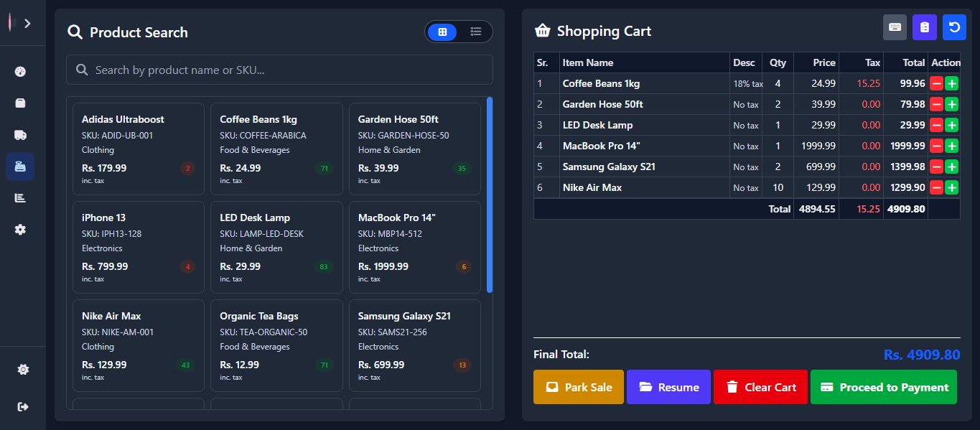This screenshot has height=430, width=980.
Task: Open the sidebar Settings gear icon
Action: coord(20,229)
